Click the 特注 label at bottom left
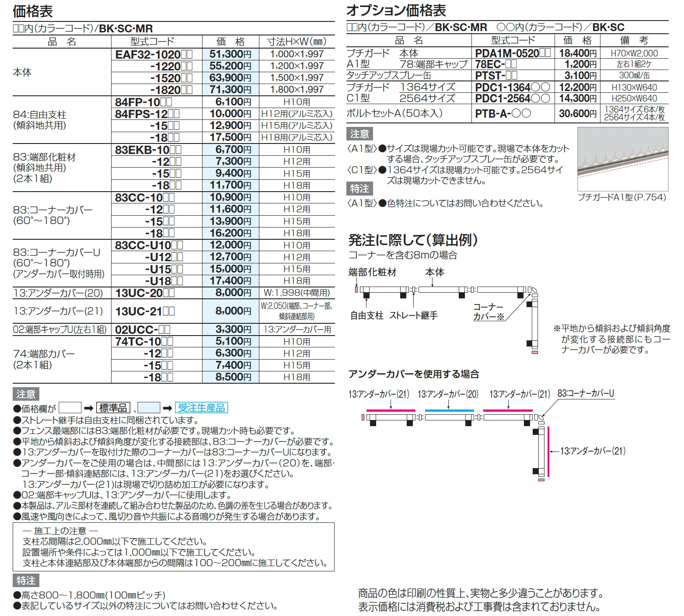This screenshot has width=684, height=616. pos(26,581)
